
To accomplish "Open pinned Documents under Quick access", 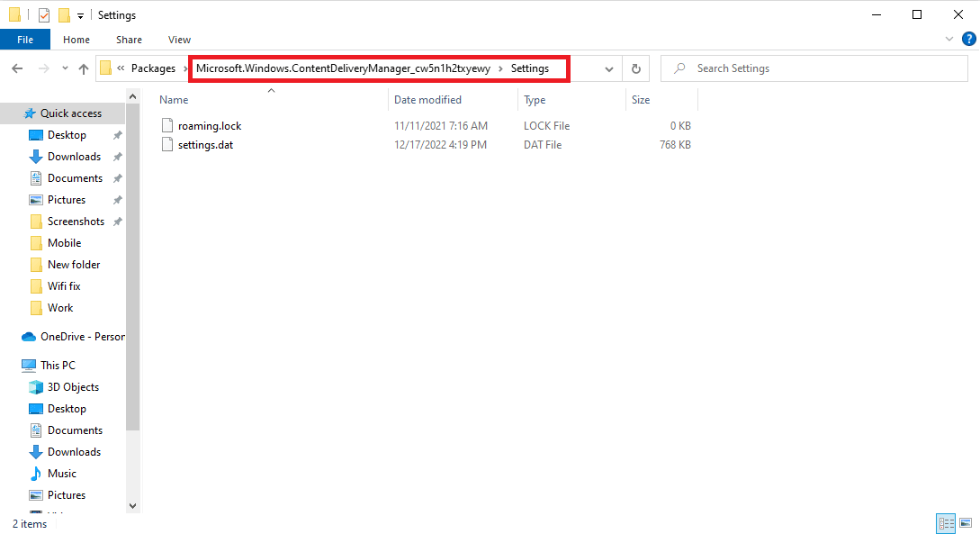I will coord(75,178).
